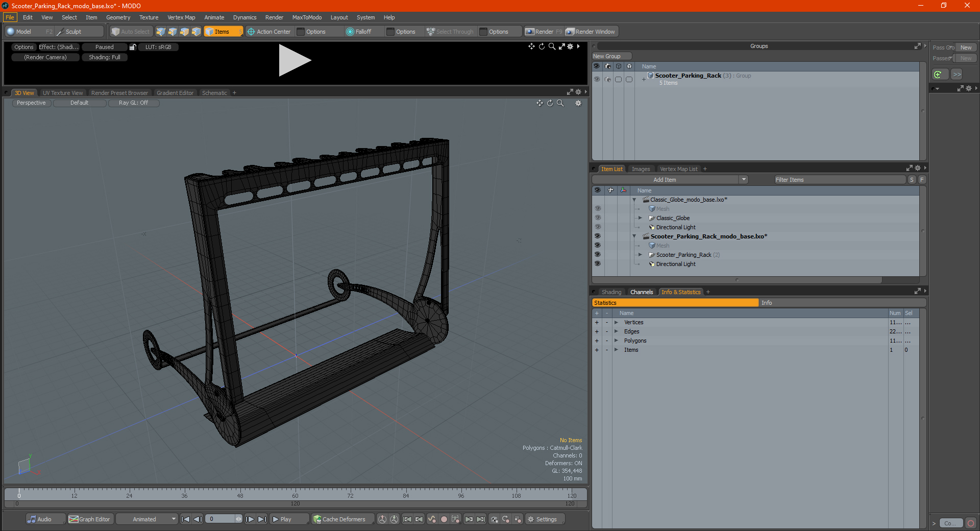Activate Items selection mode
This screenshot has width=980, height=531.
pos(223,32)
